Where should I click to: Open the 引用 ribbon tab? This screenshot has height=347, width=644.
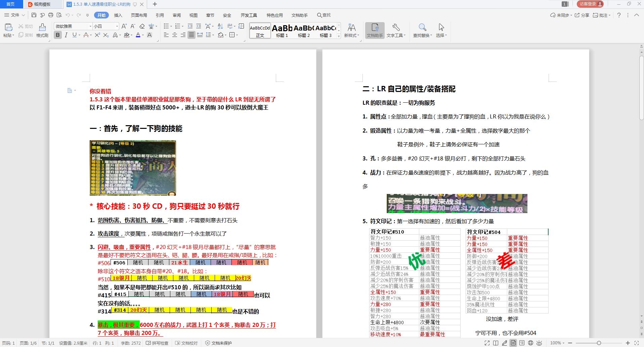160,15
